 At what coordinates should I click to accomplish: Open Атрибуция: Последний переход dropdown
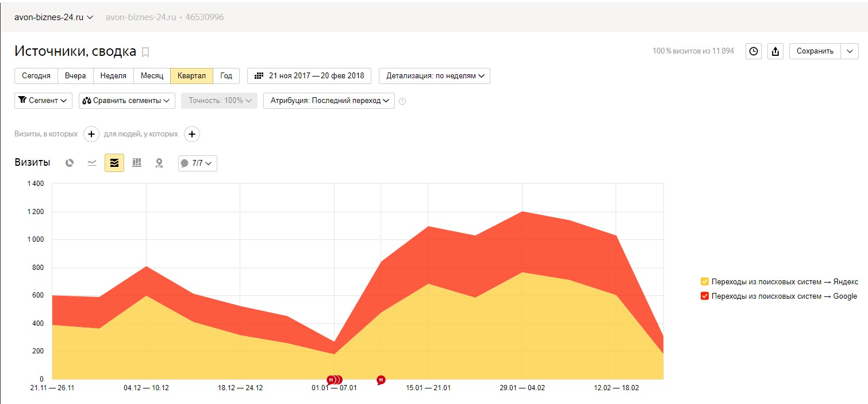(329, 101)
